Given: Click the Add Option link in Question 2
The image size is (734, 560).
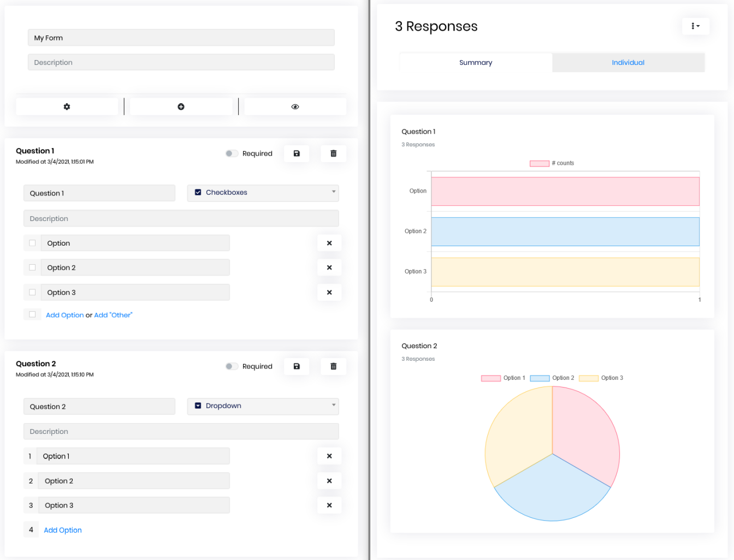Looking at the screenshot, I should 63,530.
